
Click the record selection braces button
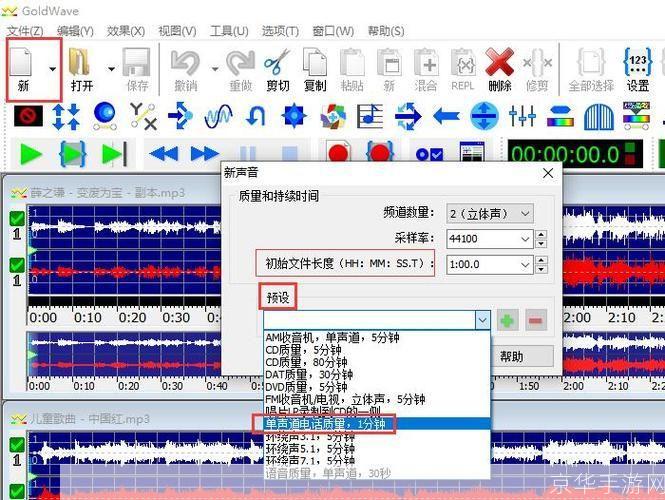380,152
